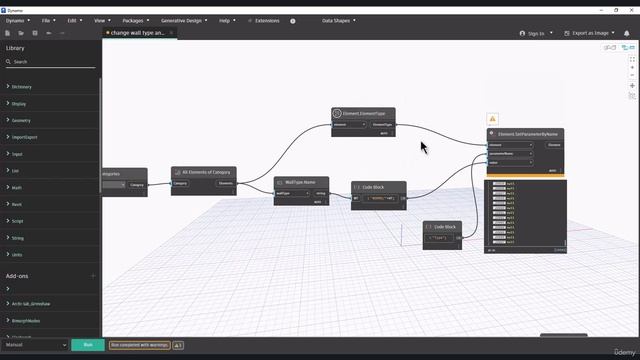Click the "Type" Code Block text field
This screenshot has height=360, width=640.
(x=439, y=238)
